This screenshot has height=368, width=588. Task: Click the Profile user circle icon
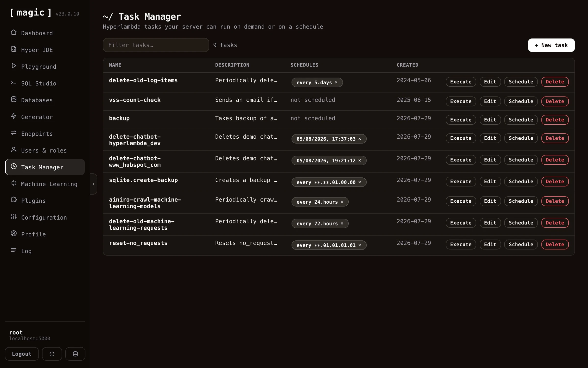pos(14,234)
